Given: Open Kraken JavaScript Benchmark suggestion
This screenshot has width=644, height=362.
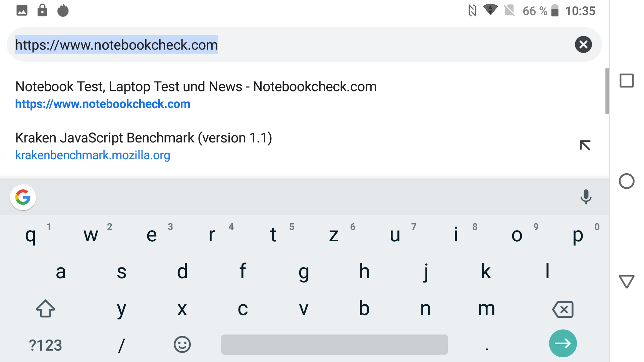Looking at the screenshot, I should tap(144, 146).
